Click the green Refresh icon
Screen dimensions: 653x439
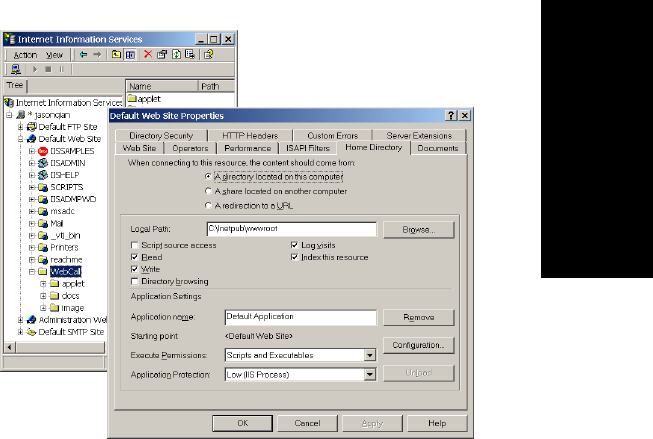[177, 55]
